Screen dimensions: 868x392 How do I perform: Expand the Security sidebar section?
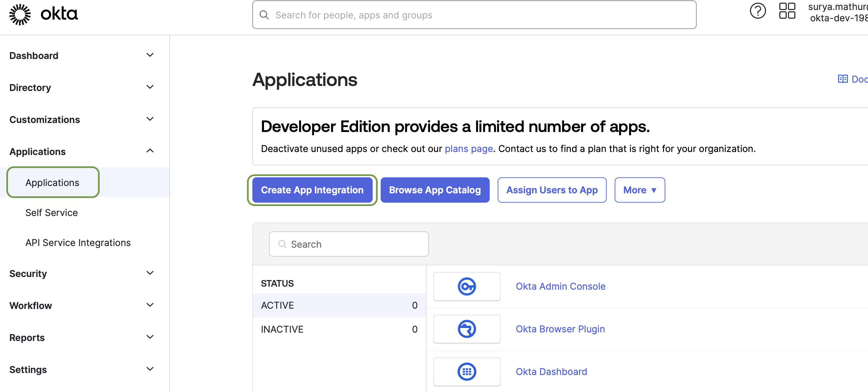coord(150,273)
